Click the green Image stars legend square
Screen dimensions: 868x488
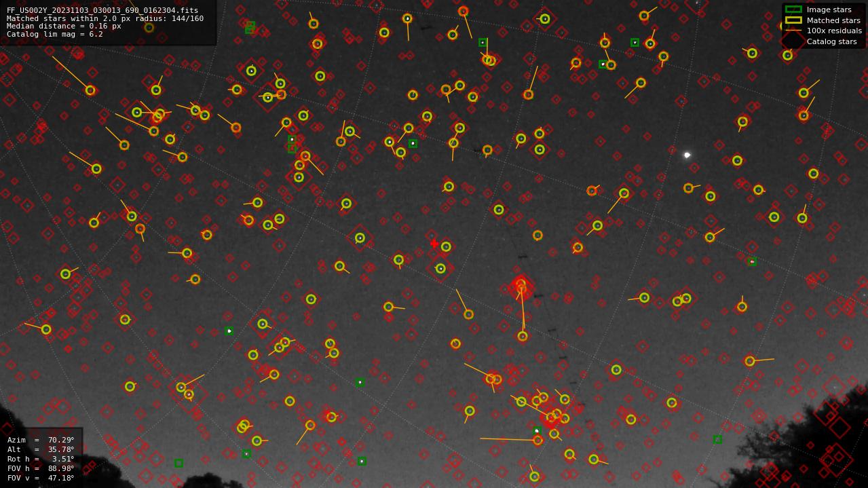[x=793, y=10]
